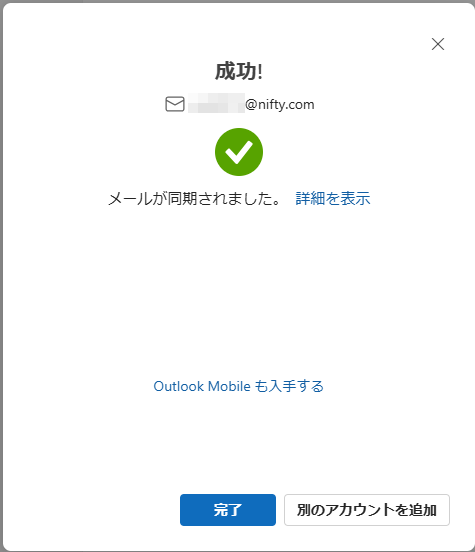
Task: Click the @nifty.com domain text
Action: [280, 105]
